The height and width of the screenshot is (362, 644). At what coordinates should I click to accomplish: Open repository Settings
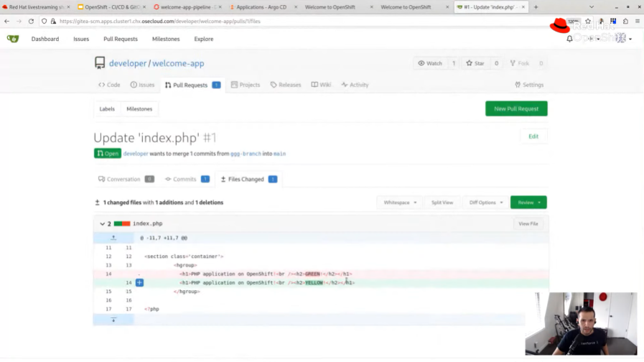[x=529, y=85]
